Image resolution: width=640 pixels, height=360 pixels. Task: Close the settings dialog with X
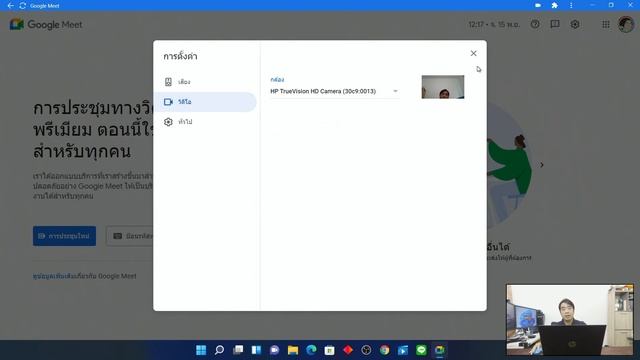473,53
